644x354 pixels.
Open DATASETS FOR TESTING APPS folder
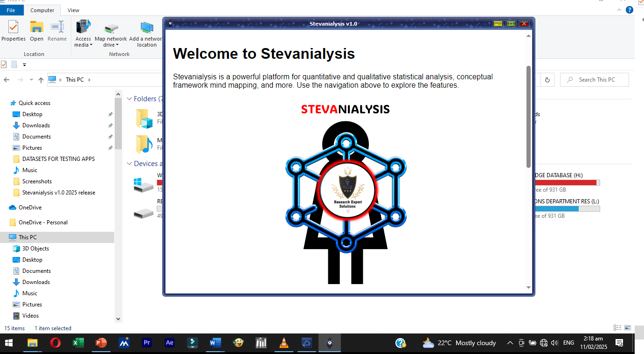click(x=58, y=159)
